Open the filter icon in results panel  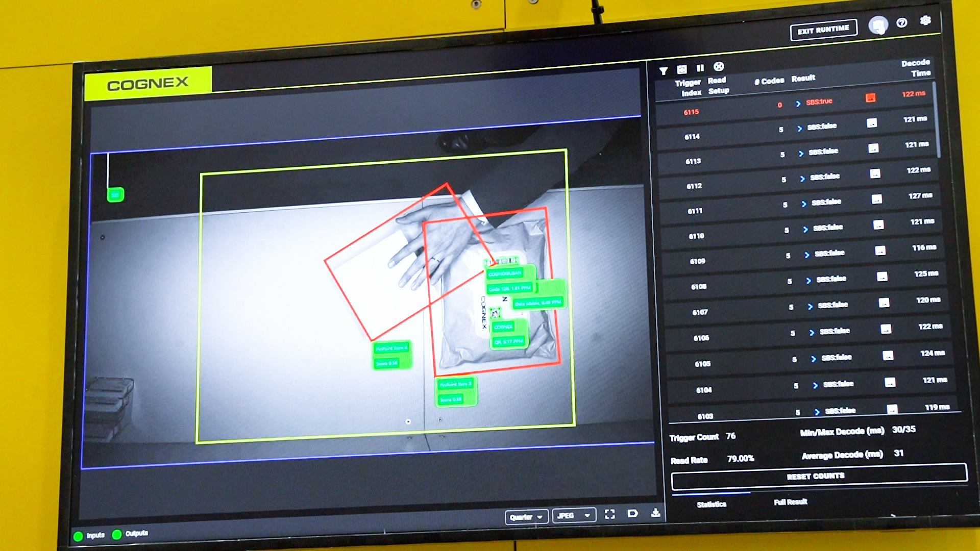663,71
